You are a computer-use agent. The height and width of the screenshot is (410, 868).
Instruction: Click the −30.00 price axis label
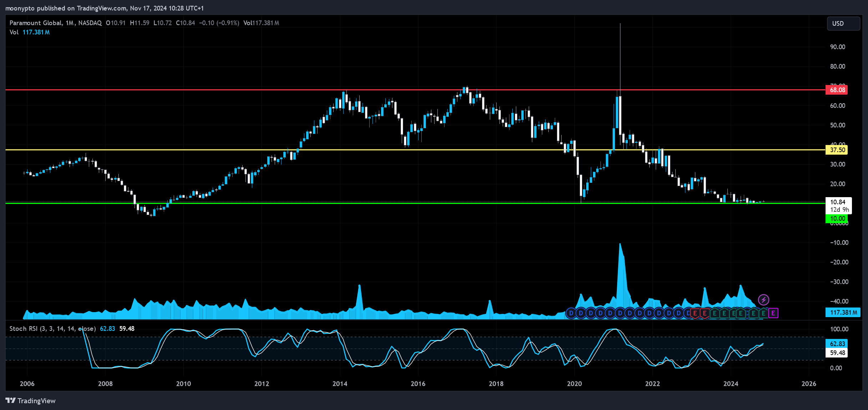coord(838,282)
